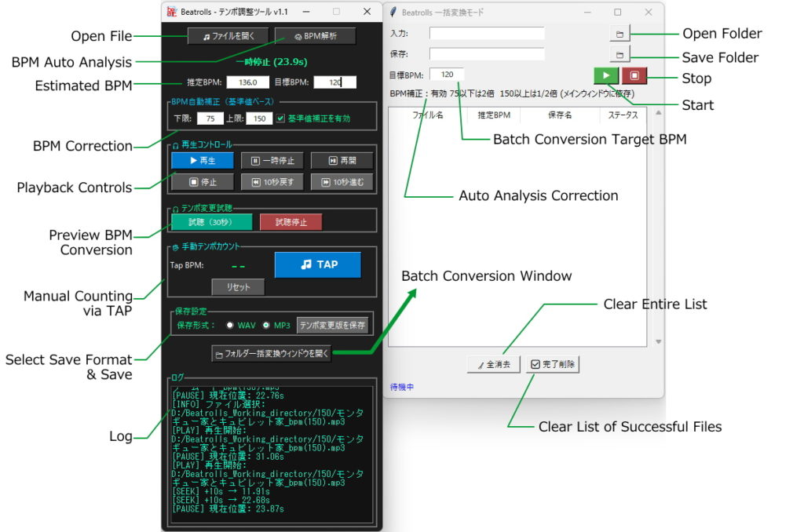
Task: Click 試聴 (30秒) preview button
Action: tap(211, 222)
